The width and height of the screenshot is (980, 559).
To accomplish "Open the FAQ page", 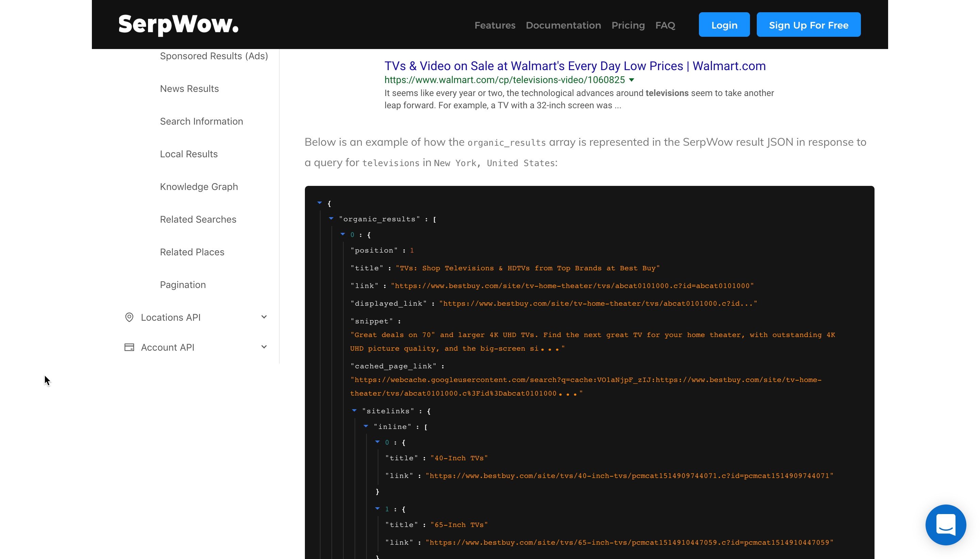I will click(x=665, y=25).
